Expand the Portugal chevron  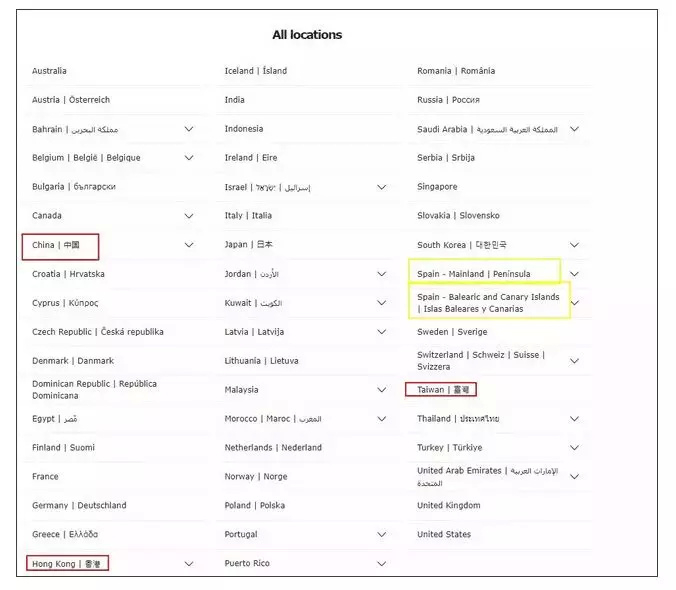click(382, 534)
